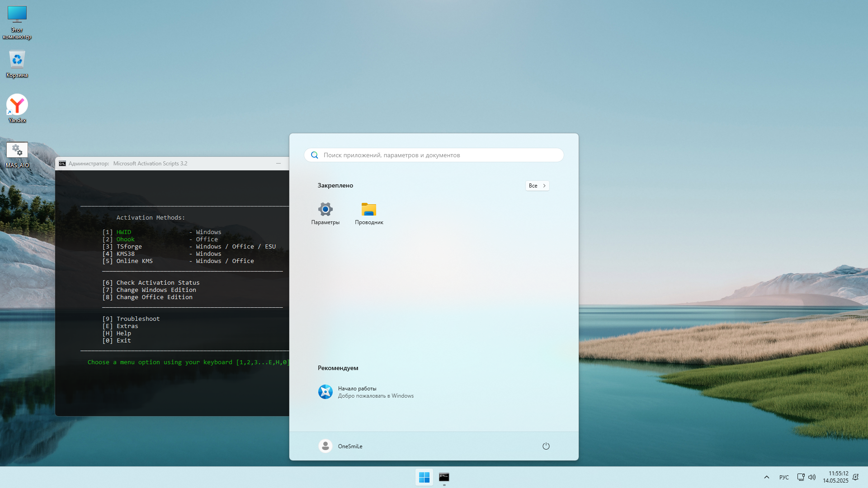
Task: Expand Все pinned apps list
Action: (537, 186)
